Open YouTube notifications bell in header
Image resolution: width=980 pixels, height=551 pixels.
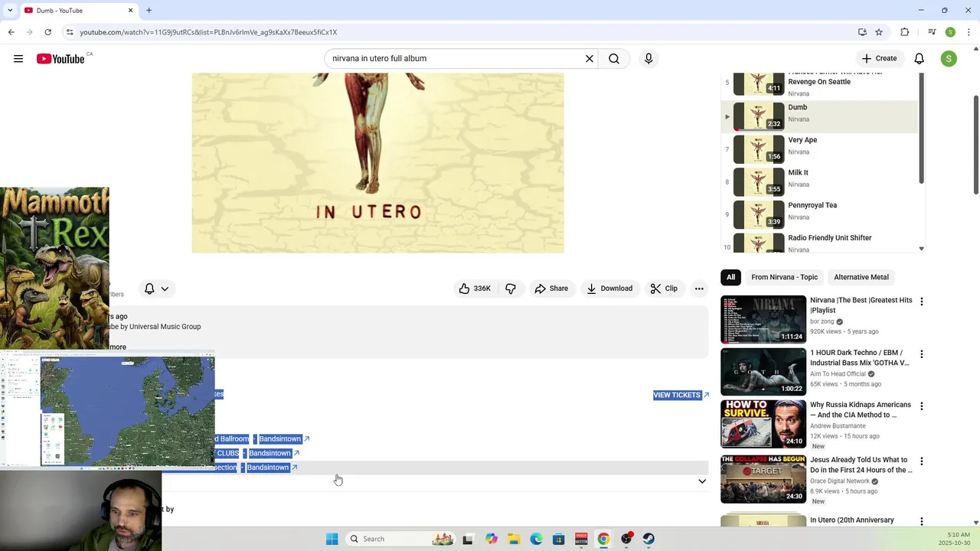click(920, 59)
